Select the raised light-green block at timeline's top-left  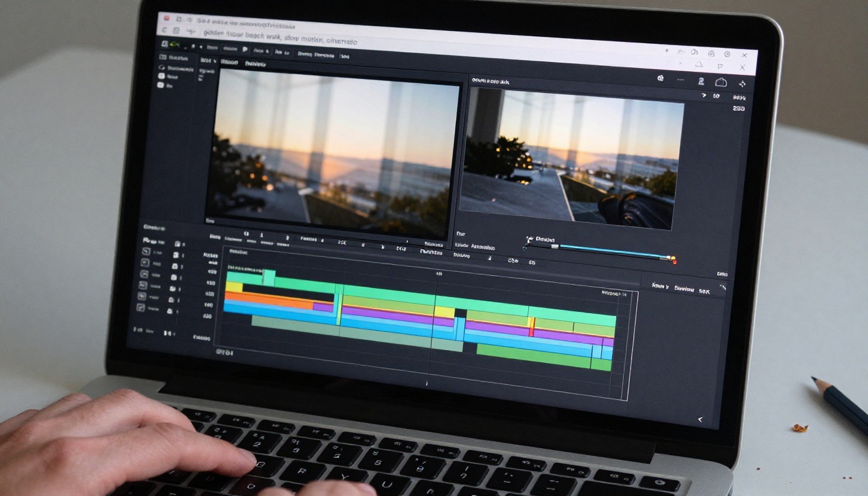click(269, 278)
